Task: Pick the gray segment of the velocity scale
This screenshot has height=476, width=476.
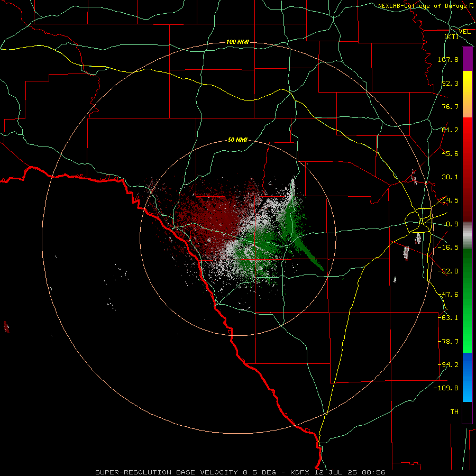Action: point(467,235)
